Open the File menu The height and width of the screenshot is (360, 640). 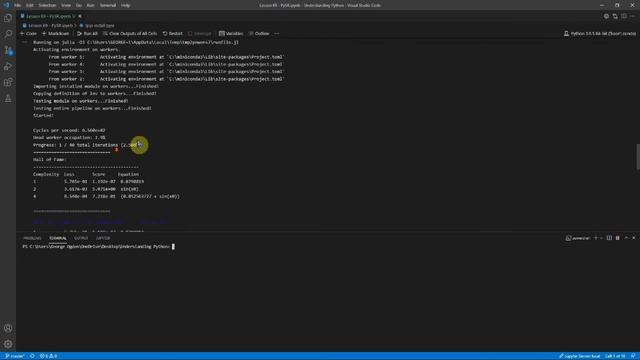pos(18,5)
